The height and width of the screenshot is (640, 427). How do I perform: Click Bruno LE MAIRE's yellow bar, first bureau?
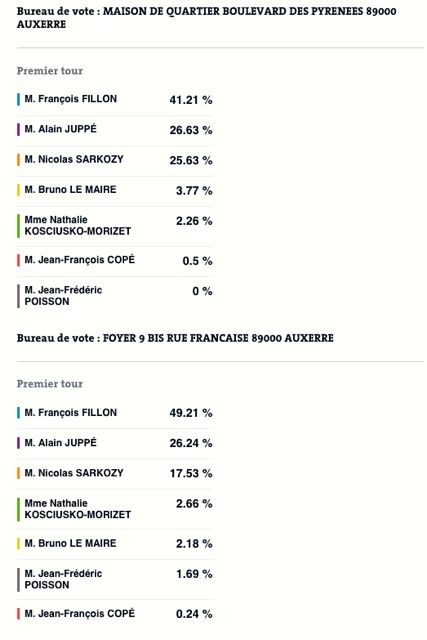tap(18, 190)
